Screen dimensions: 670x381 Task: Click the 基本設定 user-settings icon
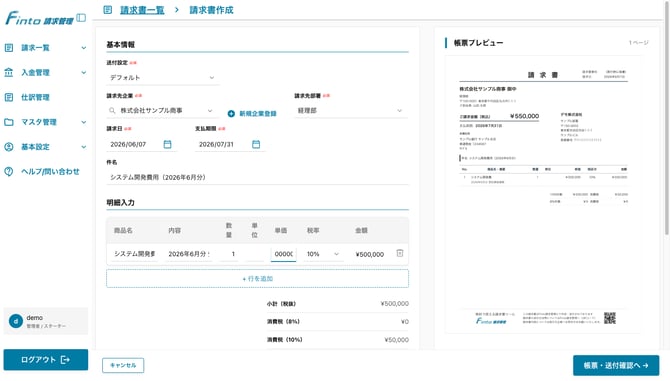(x=9, y=147)
